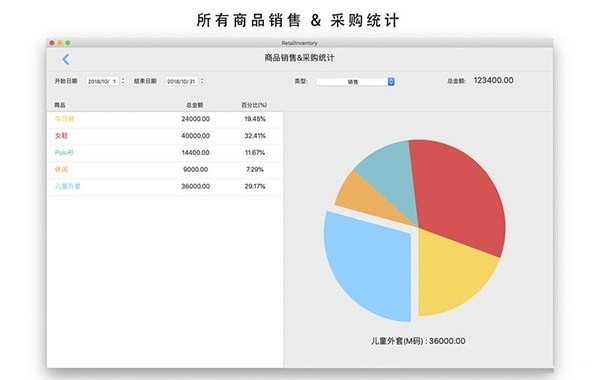Viewport: 600px width, 380px height.
Task: Click the 总金额 column header
Action: (x=195, y=105)
